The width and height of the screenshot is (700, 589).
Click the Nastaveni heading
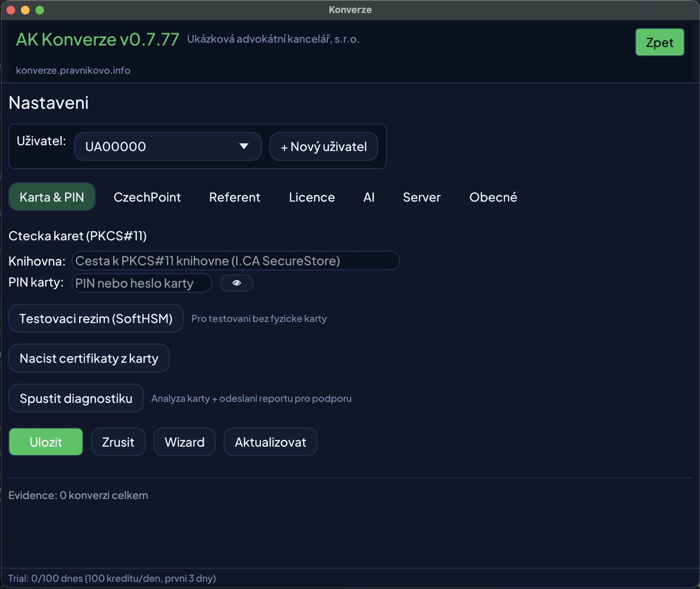48,103
